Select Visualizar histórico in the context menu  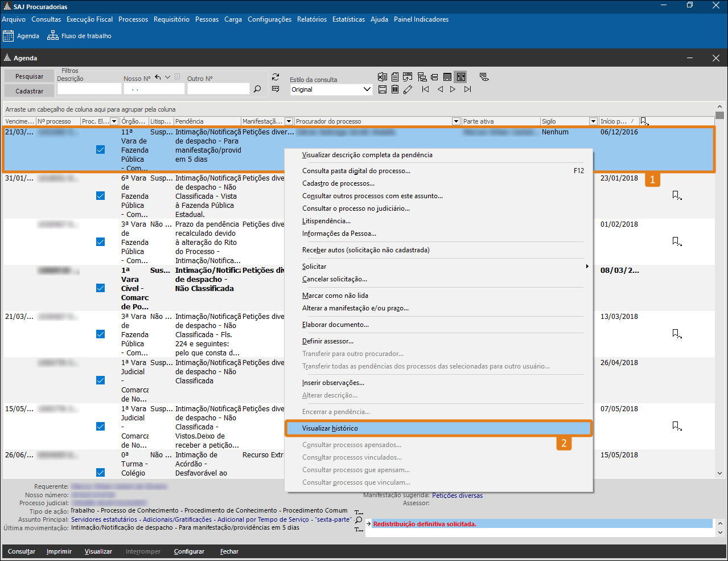click(x=330, y=428)
